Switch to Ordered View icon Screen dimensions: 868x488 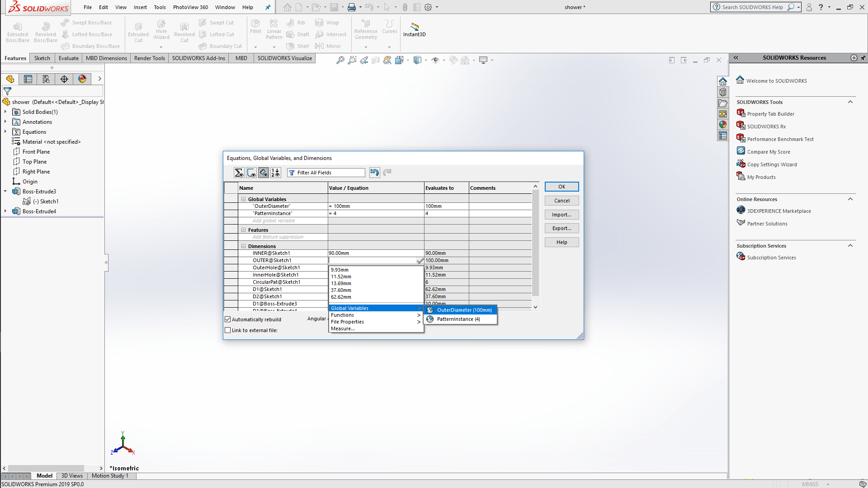point(276,173)
